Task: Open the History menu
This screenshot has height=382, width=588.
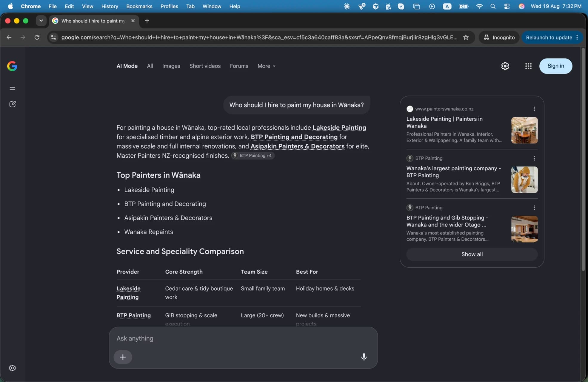Action: tap(110, 6)
